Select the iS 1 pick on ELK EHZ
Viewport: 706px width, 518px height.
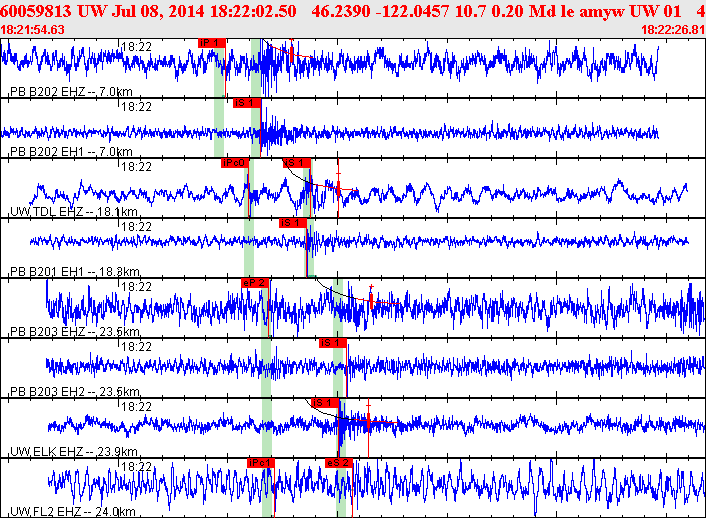325,403
